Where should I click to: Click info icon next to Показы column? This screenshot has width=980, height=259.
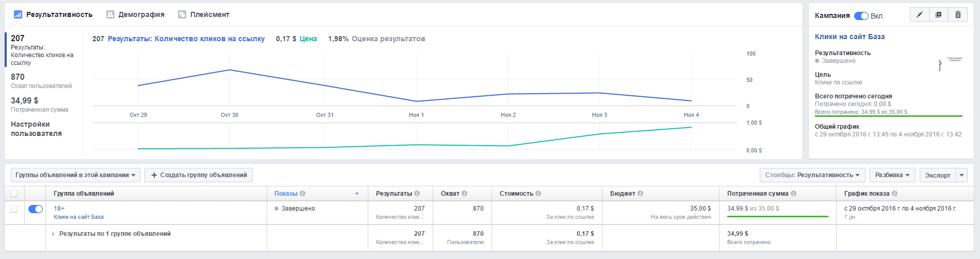coord(303,194)
